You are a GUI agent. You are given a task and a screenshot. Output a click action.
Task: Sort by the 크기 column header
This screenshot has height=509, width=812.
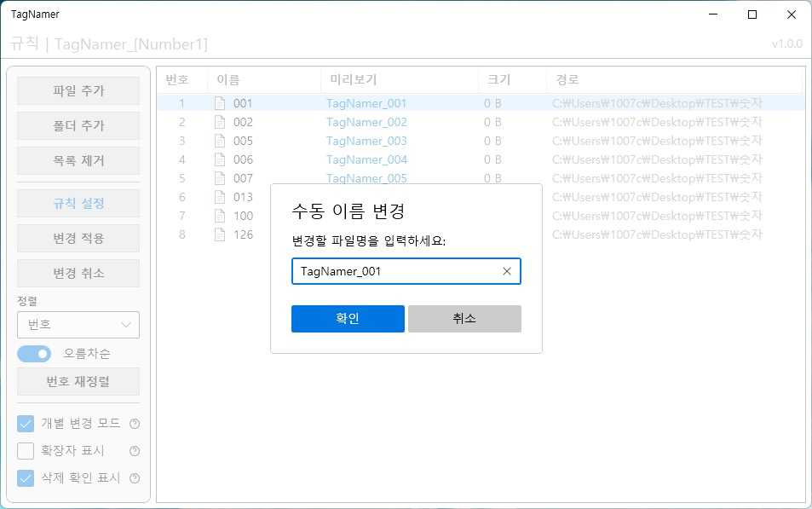click(498, 80)
